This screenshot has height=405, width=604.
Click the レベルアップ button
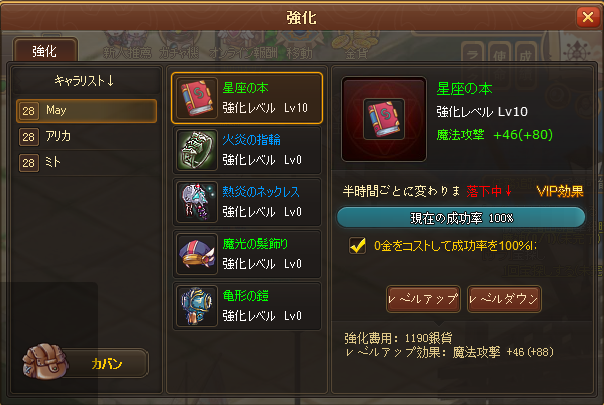click(423, 299)
